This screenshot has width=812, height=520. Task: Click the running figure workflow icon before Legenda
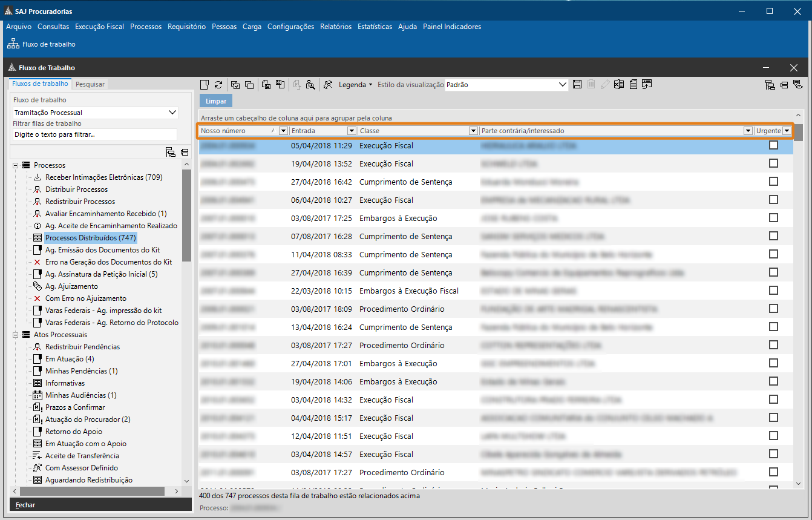pos(327,85)
